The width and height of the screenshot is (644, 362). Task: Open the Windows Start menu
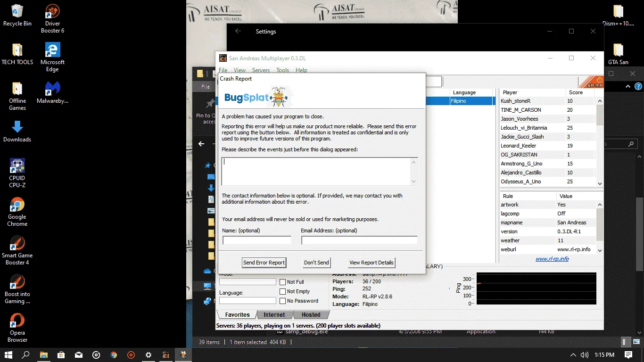click(8, 355)
